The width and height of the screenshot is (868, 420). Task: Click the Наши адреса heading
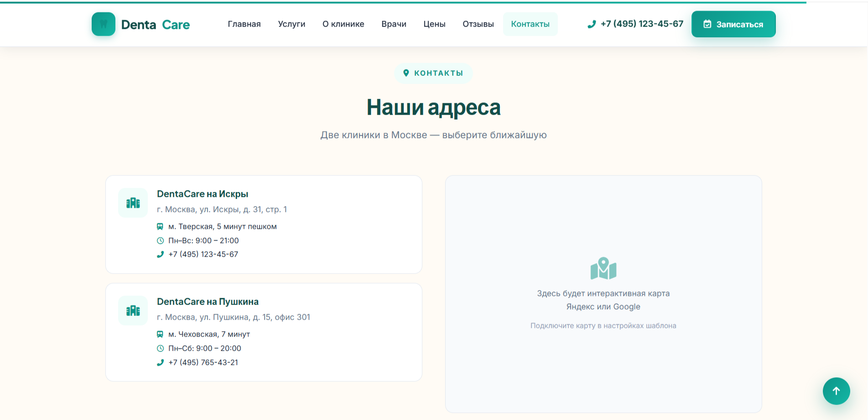[434, 108]
